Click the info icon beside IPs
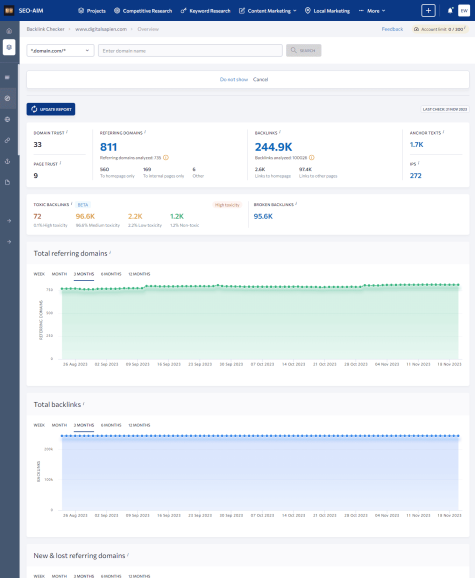Viewport: 475px width, 578px height. pyautogui.click(x=419, y=163)
